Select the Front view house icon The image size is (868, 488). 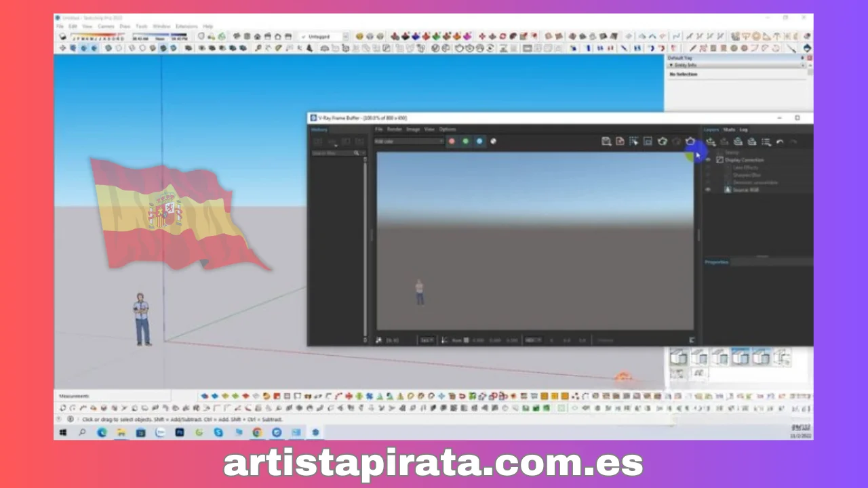[257, 37]
